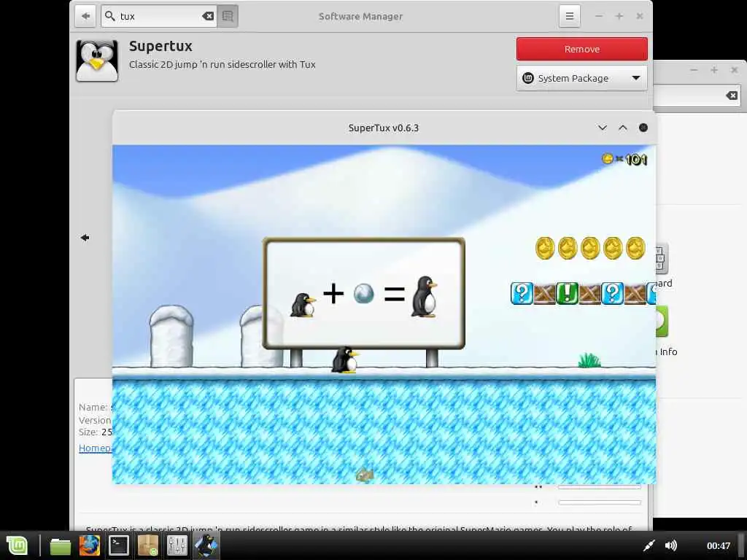Open Software Manager hamburger menu
Image resolution: width=747 pixels, height=560 pixels.
[569, 16]
